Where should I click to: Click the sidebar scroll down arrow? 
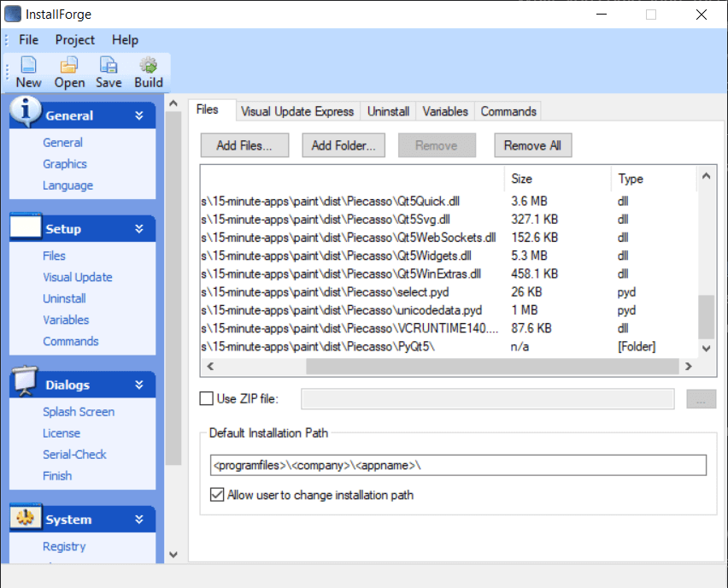(x=173, y=555)
